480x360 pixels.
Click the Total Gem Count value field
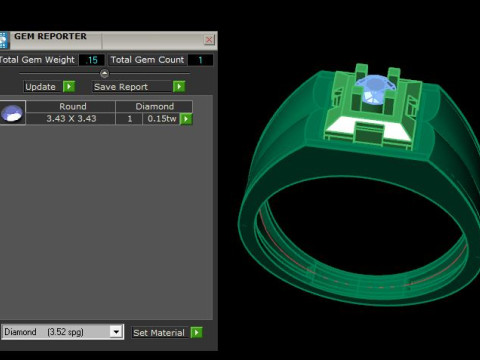(200, 60)
